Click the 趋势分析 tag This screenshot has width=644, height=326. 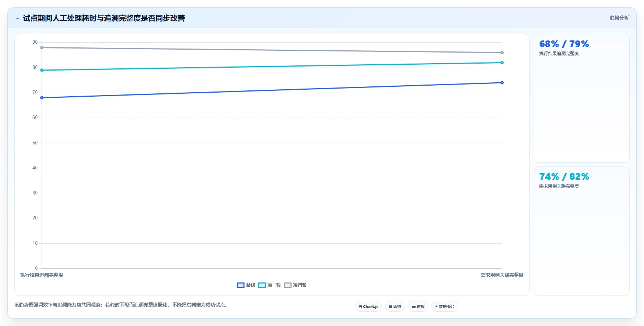click(x=619, y=18)
